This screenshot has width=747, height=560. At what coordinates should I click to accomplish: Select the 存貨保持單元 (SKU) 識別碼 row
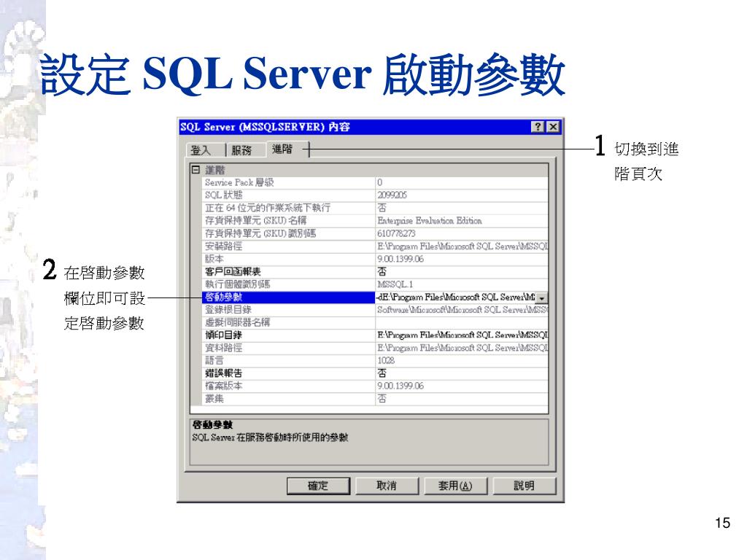tap(376, 233)
